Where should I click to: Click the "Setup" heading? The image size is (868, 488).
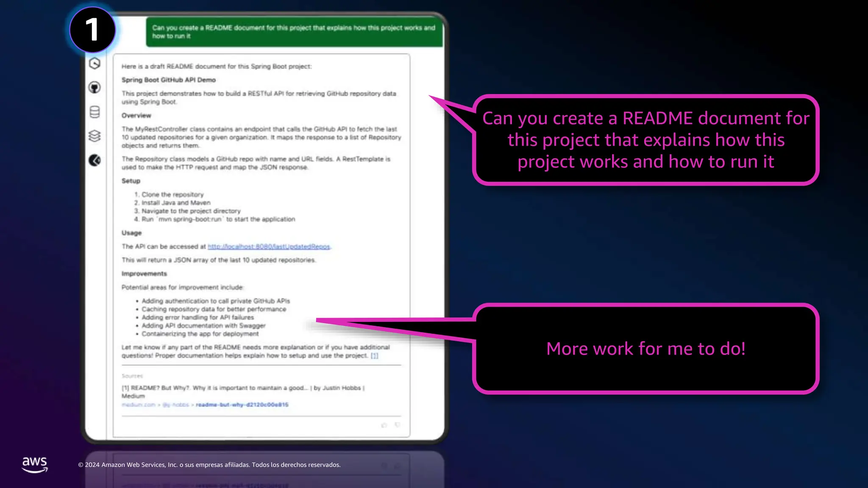click(131, 181)
